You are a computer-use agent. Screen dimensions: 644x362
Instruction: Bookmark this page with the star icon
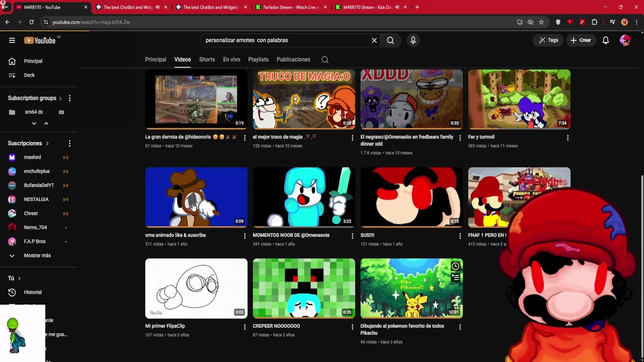click(541, 22)
